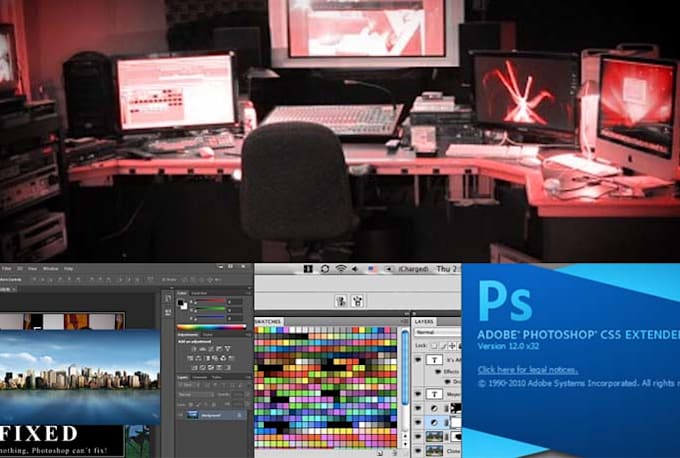
Task: Pick a color from the spectrum ramp
Action: (211, 327)
